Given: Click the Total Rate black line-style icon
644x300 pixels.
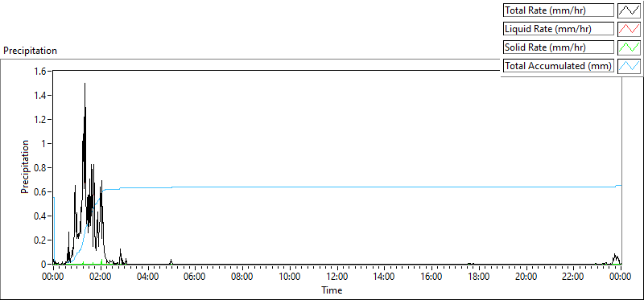Looking at the screenshot, I should point(629,10).
